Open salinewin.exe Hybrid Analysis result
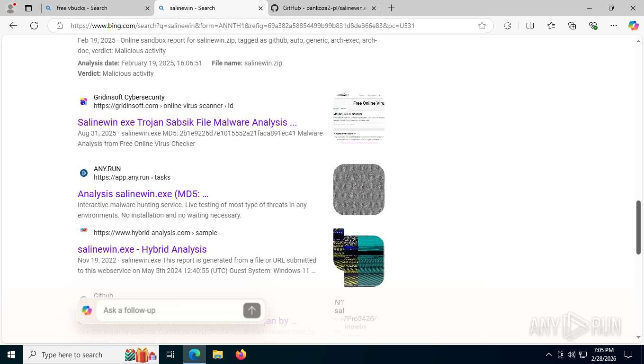This screenshot has width=644, height=364. [x=142, y=249]
